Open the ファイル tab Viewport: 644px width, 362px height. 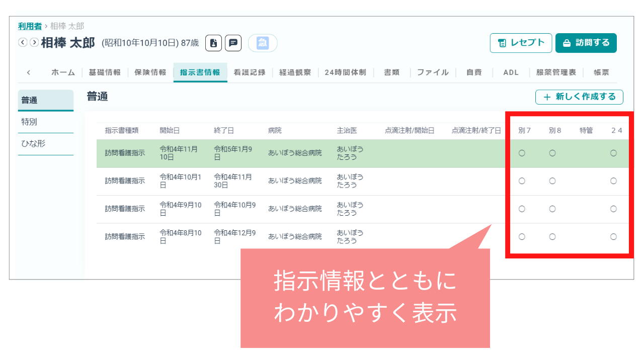[x=433, y=72]
